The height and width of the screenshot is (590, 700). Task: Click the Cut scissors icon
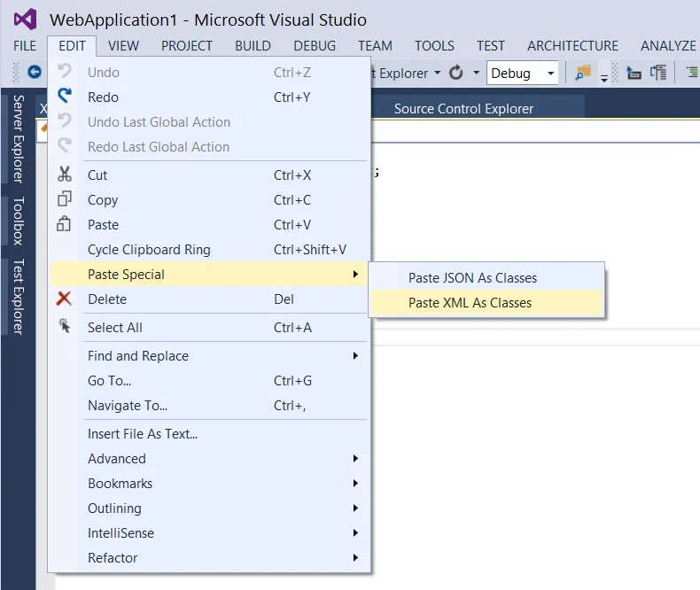(64, 175)
